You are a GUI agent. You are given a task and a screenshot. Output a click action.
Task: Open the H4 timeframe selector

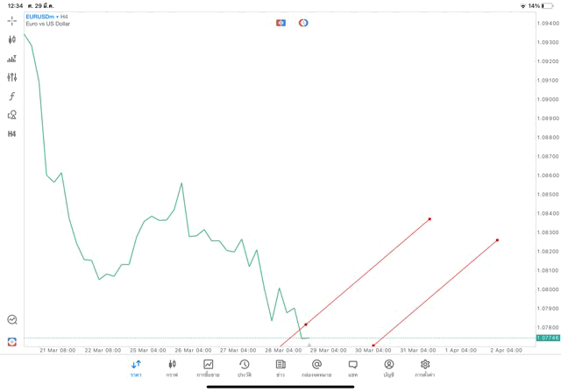pyautogui.click(x=12, y=134)
